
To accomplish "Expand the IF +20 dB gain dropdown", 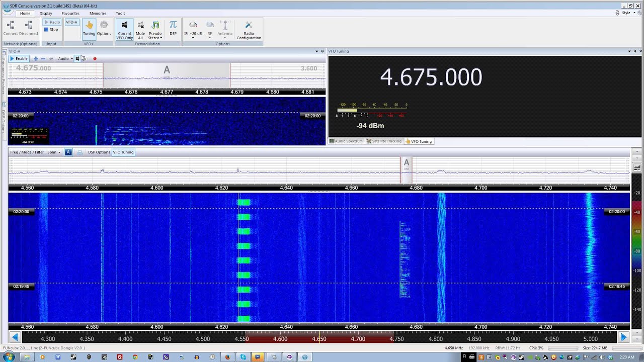I will click(193, 30).
